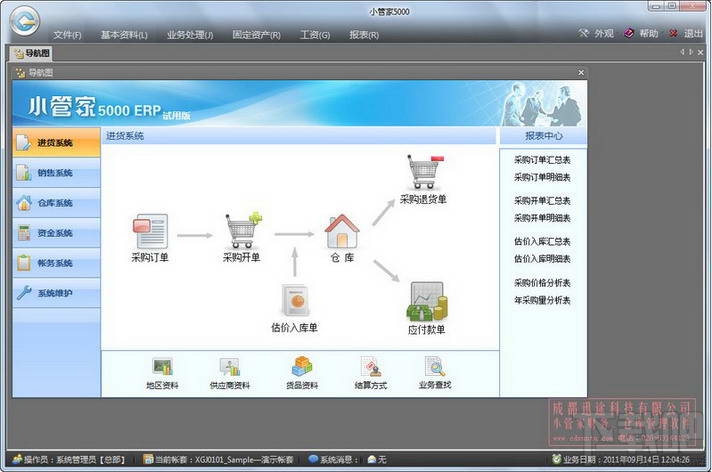Click the tab scroll left arrow
Screen dimensions: 712x472
[682, 52]
